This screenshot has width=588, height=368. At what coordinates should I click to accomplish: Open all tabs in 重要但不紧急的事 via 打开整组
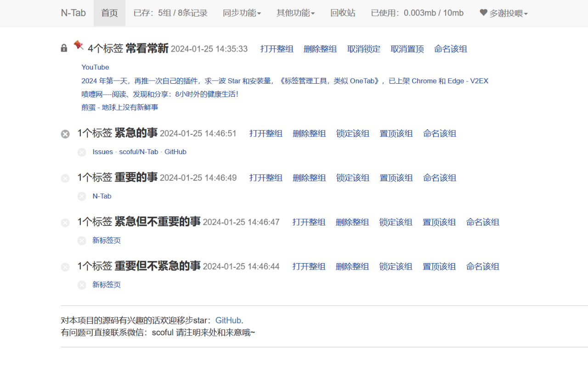(x=309, y=266)
